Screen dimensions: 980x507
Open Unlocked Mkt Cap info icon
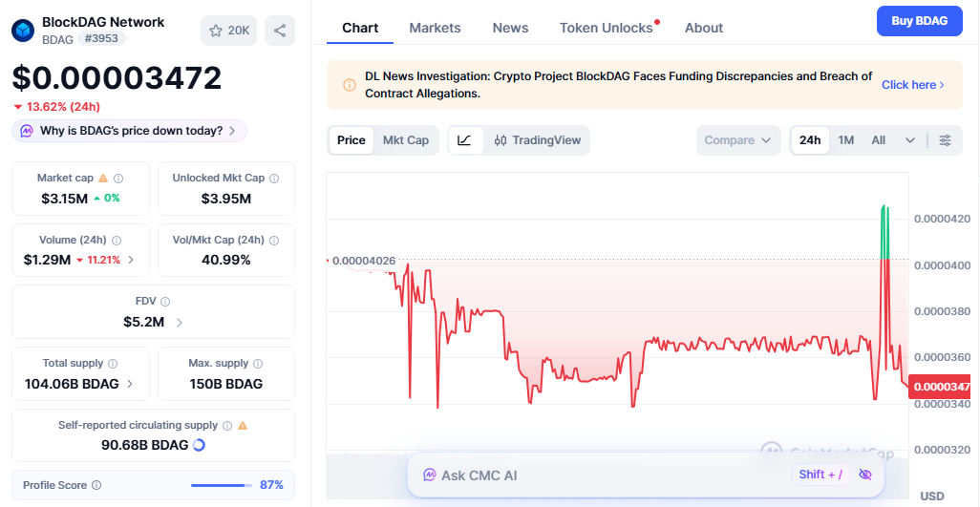click(274, 179)
